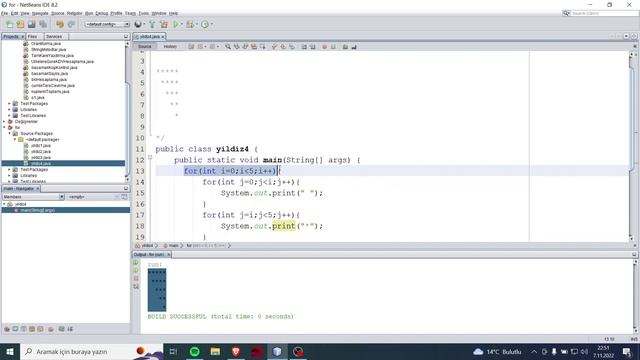Viewport: 640px width, 360px height.
Task: Click the New File toolbar icon
Action: tap(9, 24)
